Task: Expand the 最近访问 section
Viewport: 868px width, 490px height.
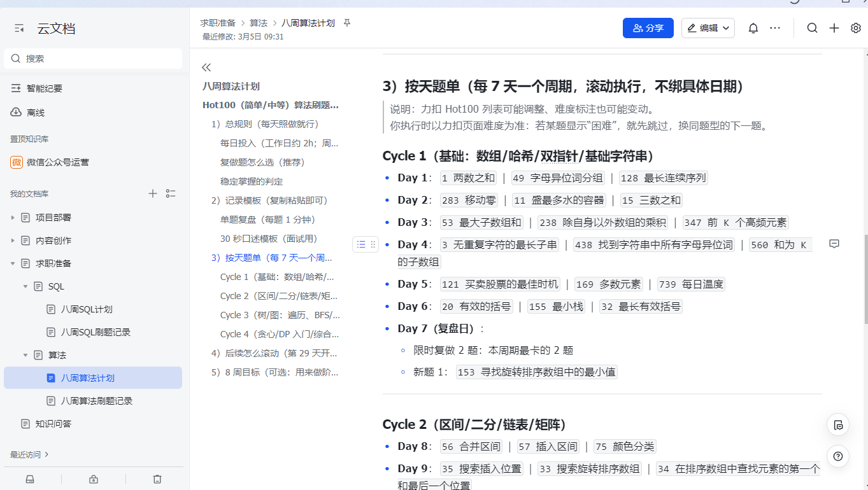Action: (x=29, y=454)
